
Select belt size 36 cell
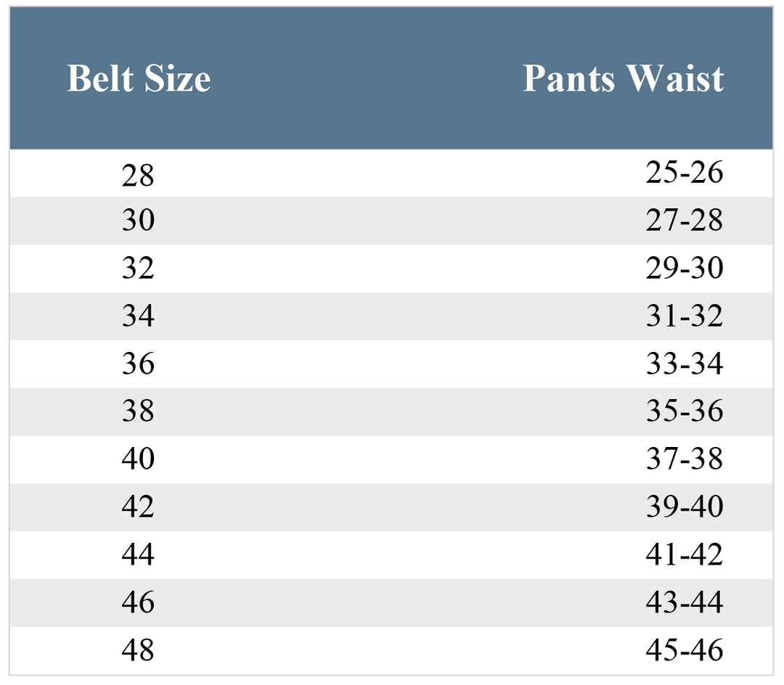[138, 364]
